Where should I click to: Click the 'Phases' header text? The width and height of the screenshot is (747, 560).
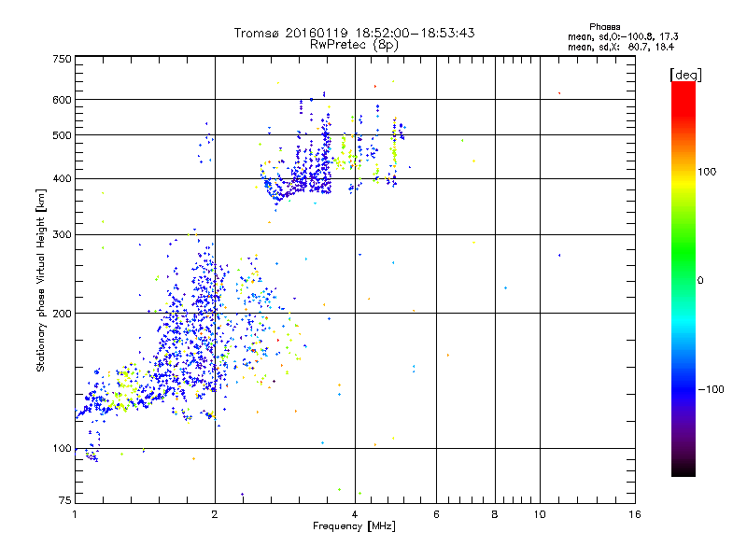[604, 27]
